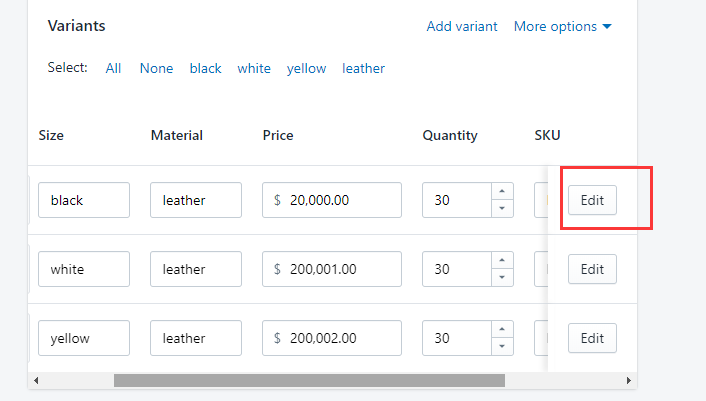The height and width of the screenshot is (401, 706).
Task: Click Add variant link
Action: 461,26
